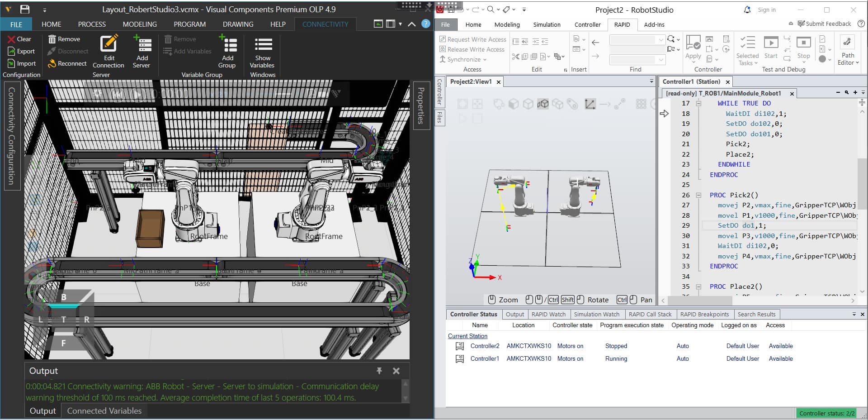868x420 pixels.
Task: Open HOME tab in Visual Components
Action: click(x=52, y=24)
